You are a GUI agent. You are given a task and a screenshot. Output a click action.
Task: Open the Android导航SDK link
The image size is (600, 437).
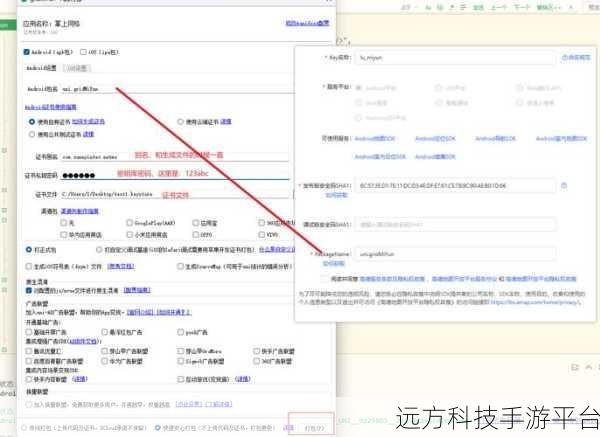[496, 138]
